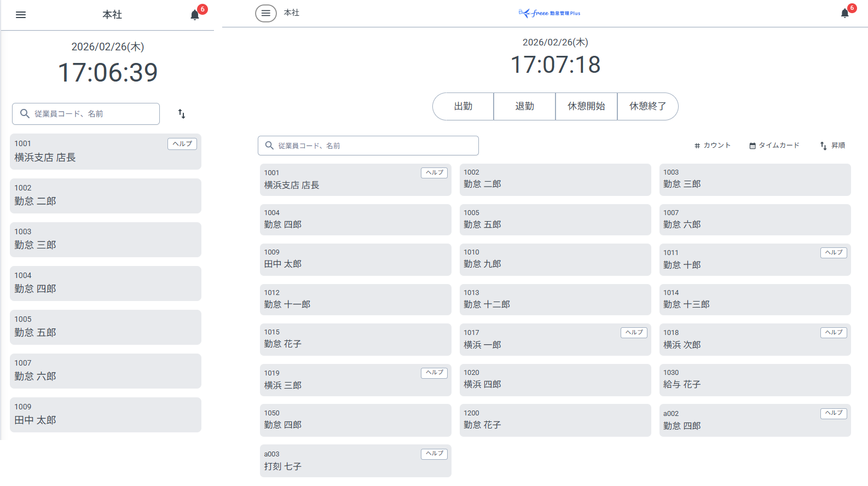Select 1002 勤怠 二郎 in left panel

[x=106, y=196]
